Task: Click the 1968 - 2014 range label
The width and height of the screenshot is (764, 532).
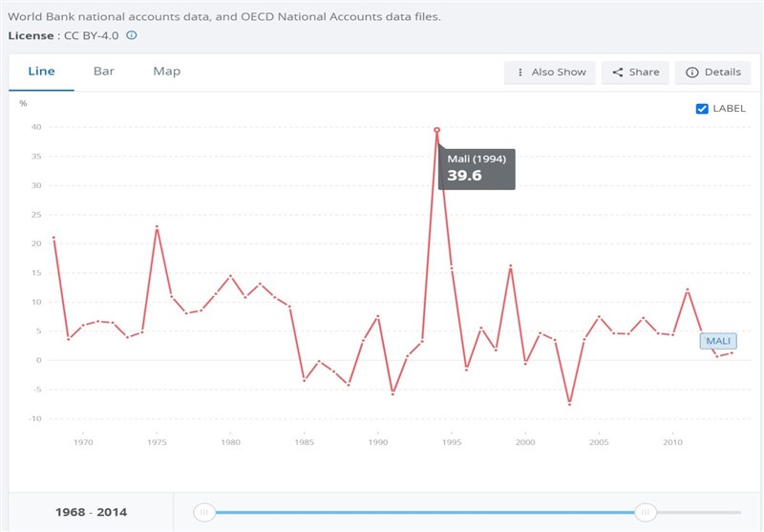Action: pos(89,513)
